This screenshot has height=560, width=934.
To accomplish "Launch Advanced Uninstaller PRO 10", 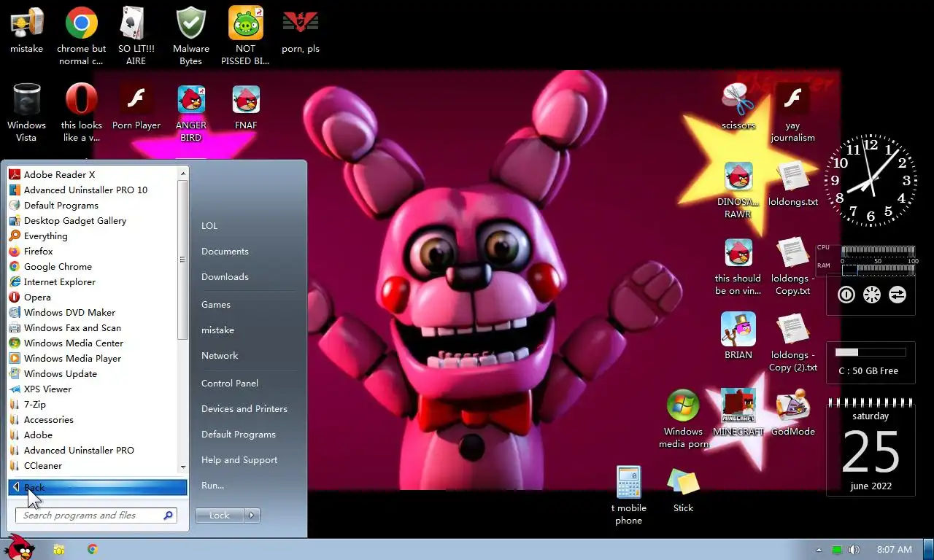I will pos(93,190).
